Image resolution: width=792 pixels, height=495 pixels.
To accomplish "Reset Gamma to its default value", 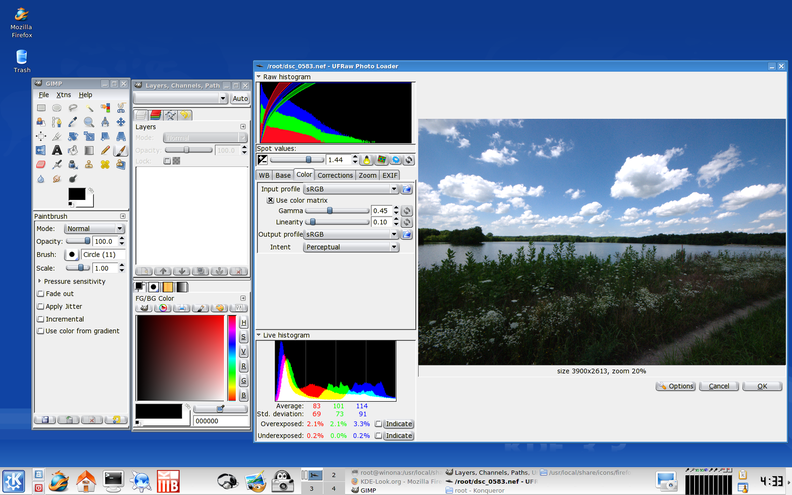I will (x=406, y=211).
